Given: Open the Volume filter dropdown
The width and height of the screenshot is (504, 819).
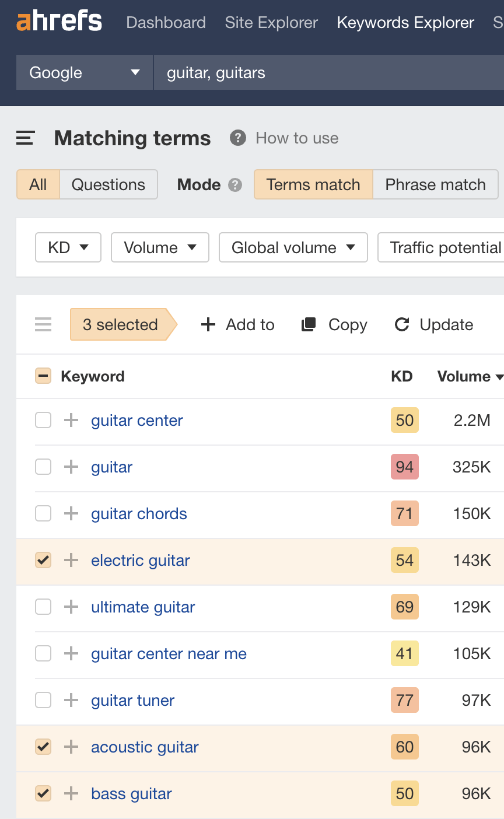Looking at the screenshot, I should tap(160, 247).
